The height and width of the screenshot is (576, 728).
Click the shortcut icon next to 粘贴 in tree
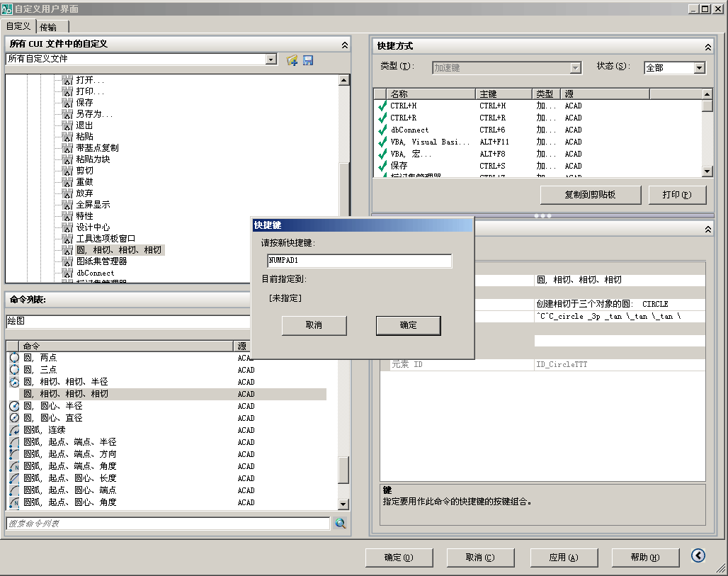coord(68,137)
